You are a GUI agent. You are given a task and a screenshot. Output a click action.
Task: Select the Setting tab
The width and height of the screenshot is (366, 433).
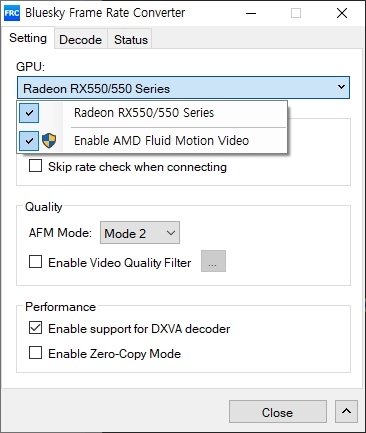[x=28, y=38]
